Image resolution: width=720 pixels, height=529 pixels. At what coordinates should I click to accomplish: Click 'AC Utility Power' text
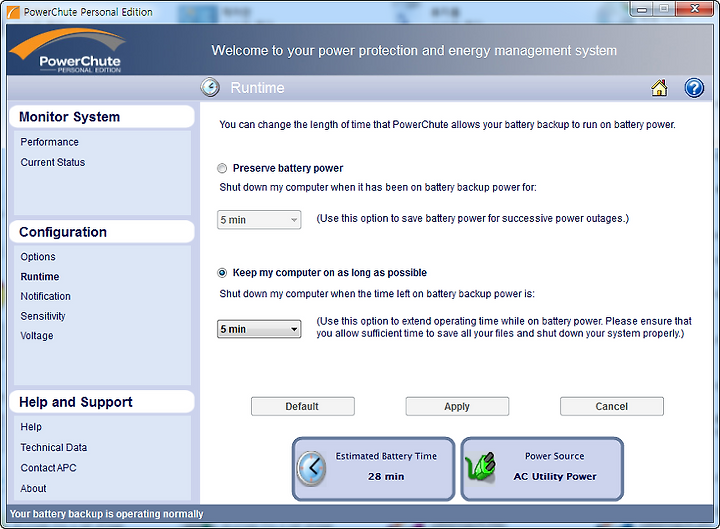[x=555, y=477]
